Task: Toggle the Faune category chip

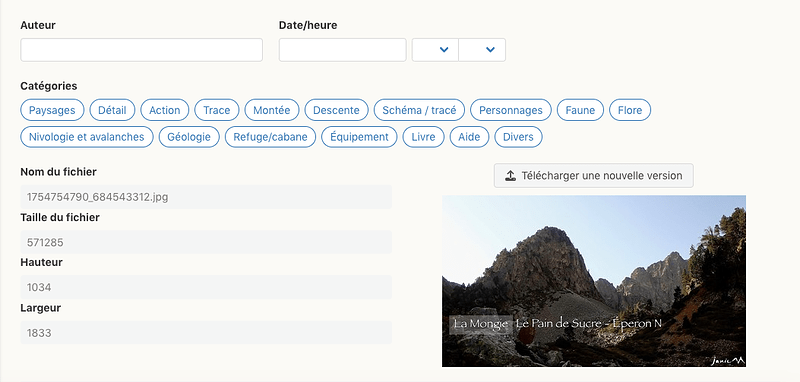Action: click(580, 110)
